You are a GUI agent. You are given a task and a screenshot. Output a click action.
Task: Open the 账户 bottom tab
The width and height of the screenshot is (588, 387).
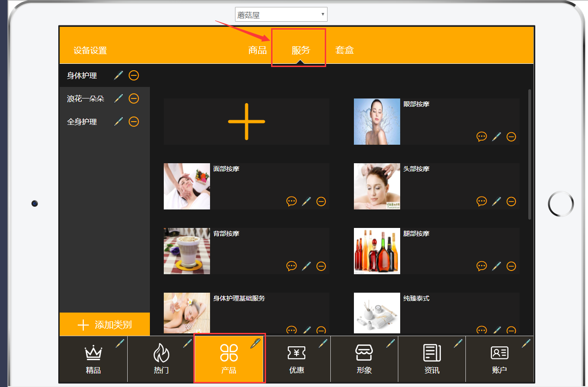click(x=500, y=359)
